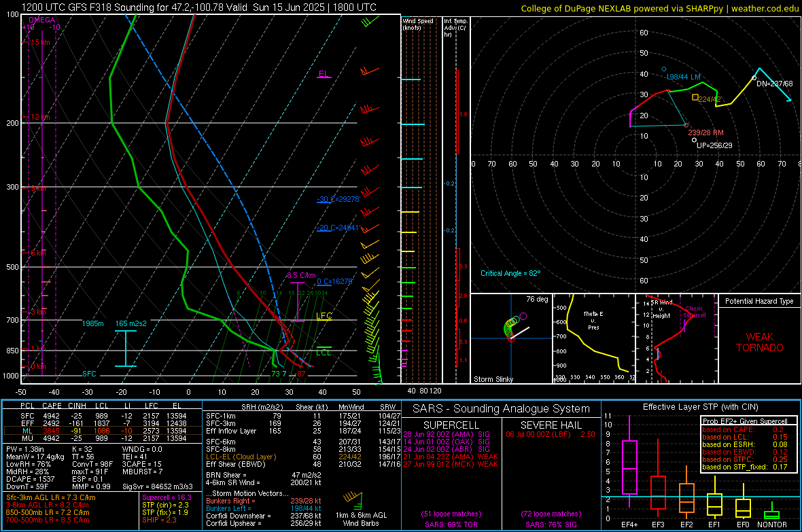
Task: Click the SARS: 69% TOR result
Action: [x=451, y=525]
